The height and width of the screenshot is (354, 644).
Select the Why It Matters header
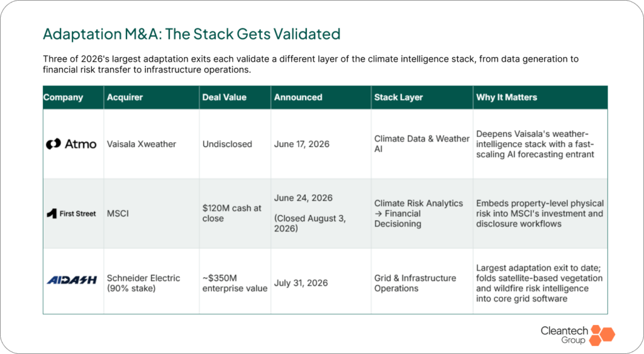[x=506, y=97]
